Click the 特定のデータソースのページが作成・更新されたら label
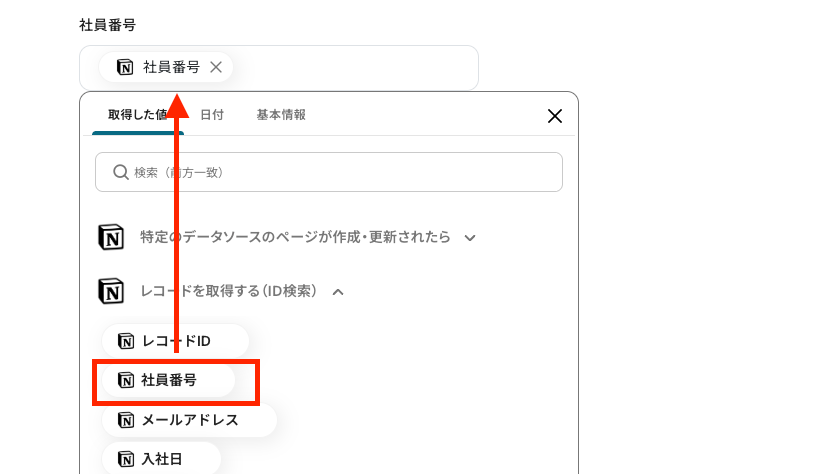Image resolution: width=836 pixels, height=474 pixels. pos(295,238)
